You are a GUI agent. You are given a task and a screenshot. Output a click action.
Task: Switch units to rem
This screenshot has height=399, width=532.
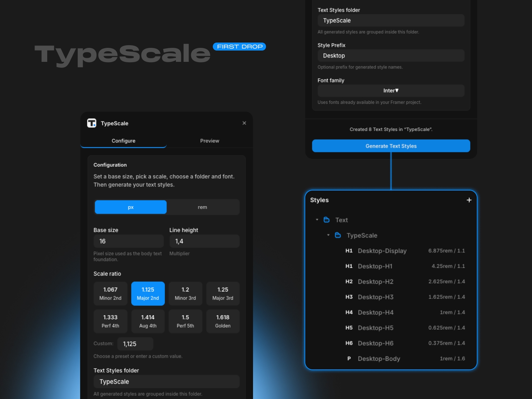203,207
